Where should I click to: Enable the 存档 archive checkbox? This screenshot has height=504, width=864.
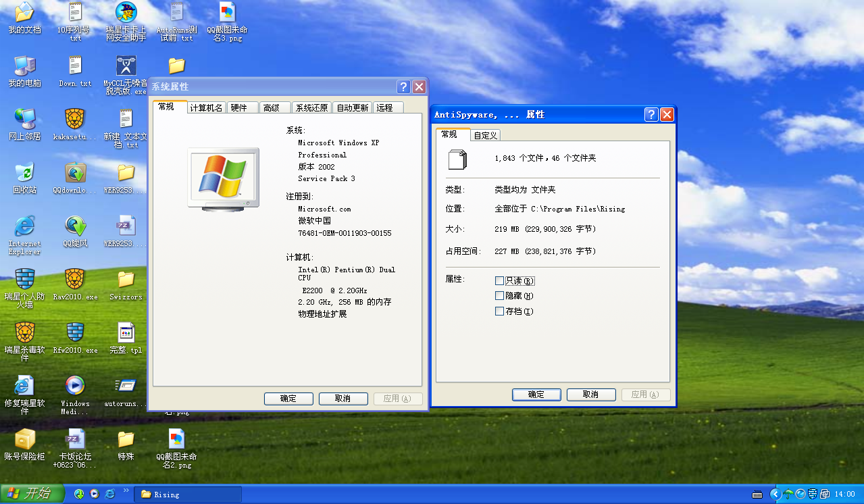pos(499,311)
